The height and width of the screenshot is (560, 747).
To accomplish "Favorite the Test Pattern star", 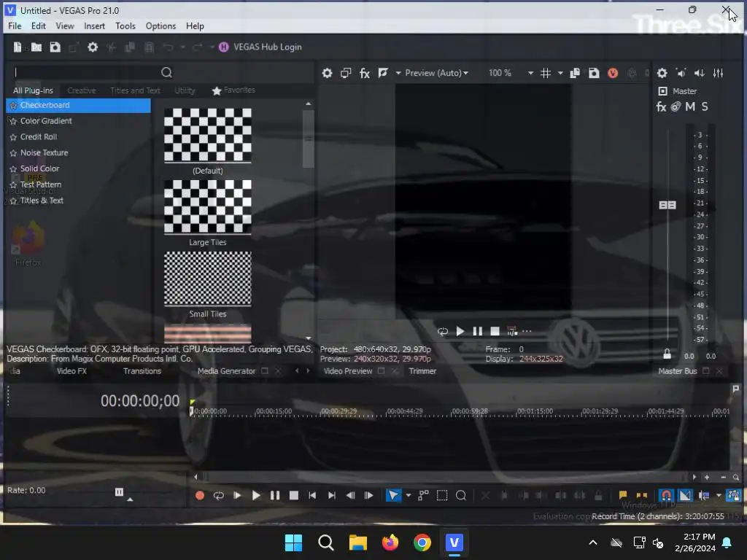I will point(13,185).
